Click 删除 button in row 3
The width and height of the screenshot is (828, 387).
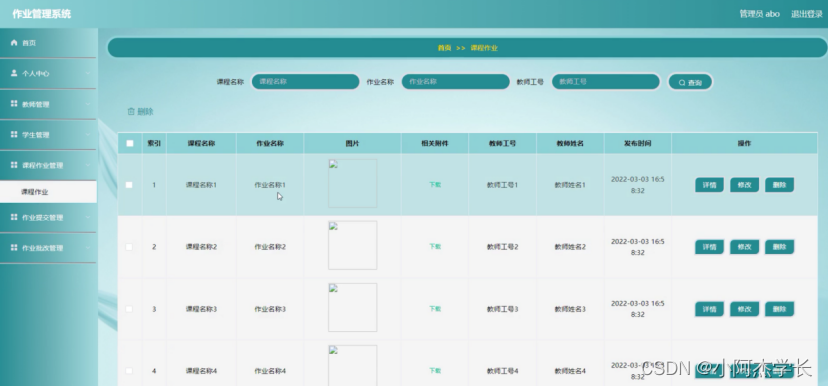779,309
